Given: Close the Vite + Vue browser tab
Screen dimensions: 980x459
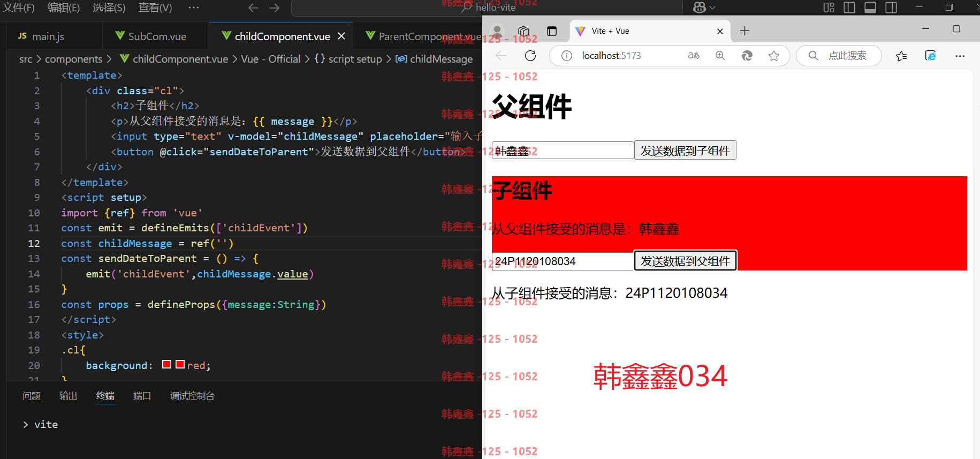Looking at the screenshot, I should point(720,31).
